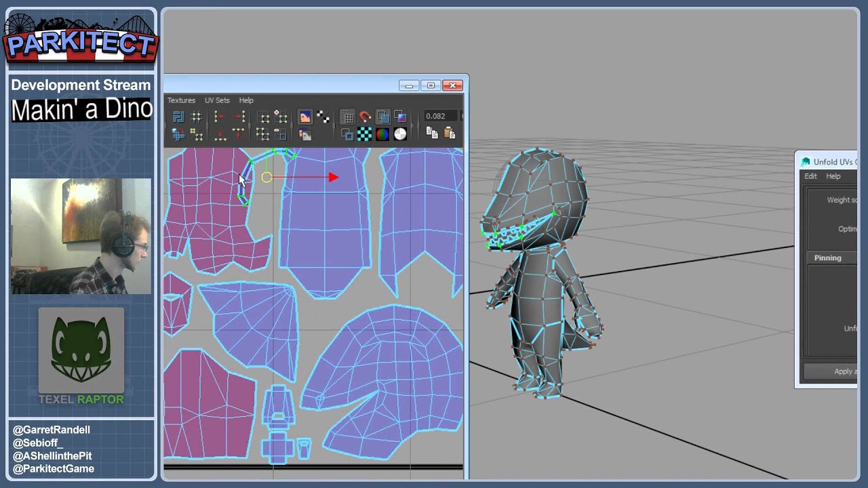
Task: Click the UV frame icon below isolate select
Action: pos(263,134)
